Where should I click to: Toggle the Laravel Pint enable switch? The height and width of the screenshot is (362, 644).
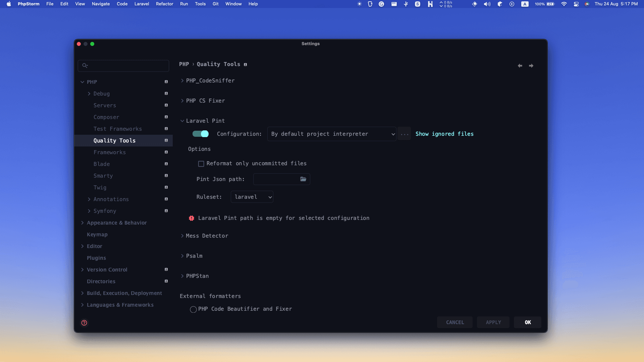[201, 134]
